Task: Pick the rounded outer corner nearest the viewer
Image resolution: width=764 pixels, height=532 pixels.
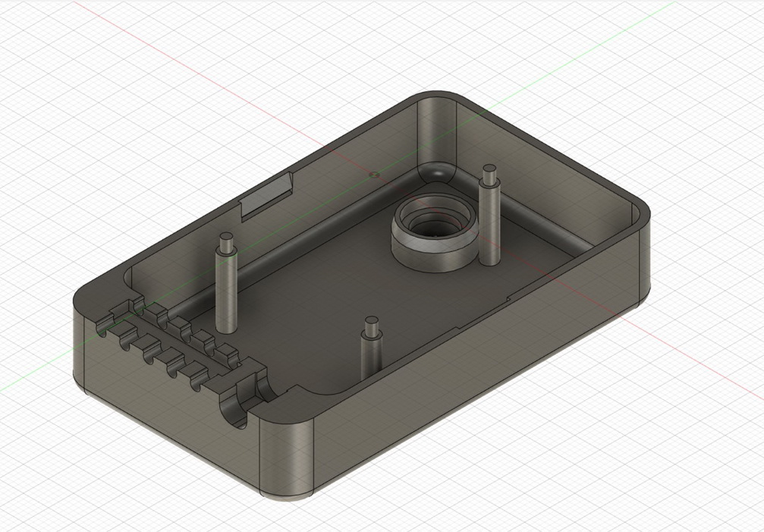Action: point(287,458)
